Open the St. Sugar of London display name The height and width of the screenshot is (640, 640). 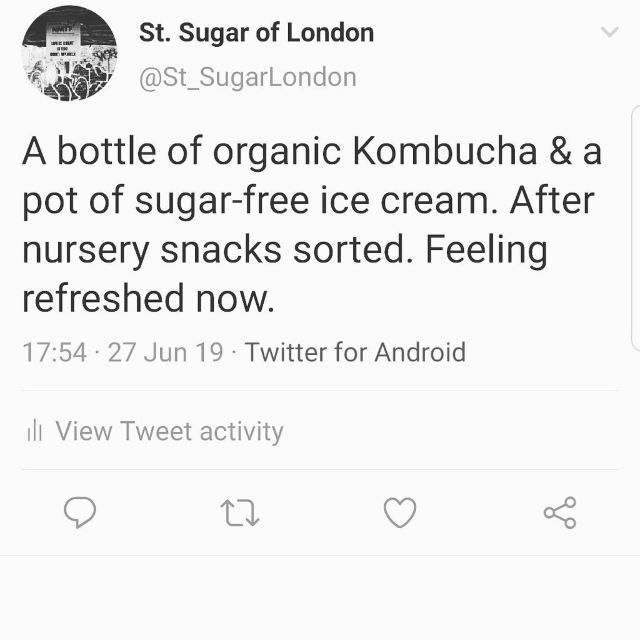coord(256,32)
